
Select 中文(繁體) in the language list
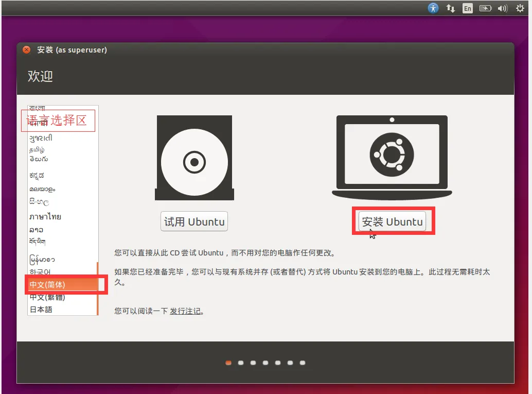pyautogui.click(x=47, y=297)
